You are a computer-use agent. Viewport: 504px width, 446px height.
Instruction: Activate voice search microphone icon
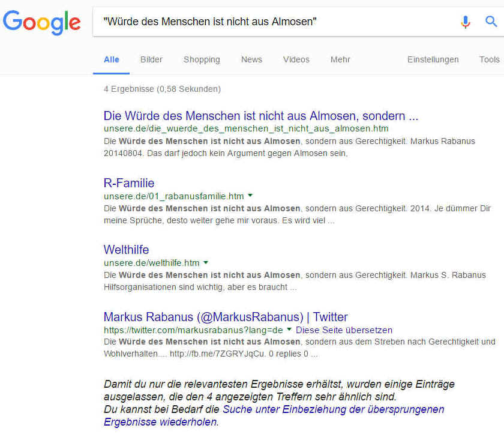[x=466, y=22]
